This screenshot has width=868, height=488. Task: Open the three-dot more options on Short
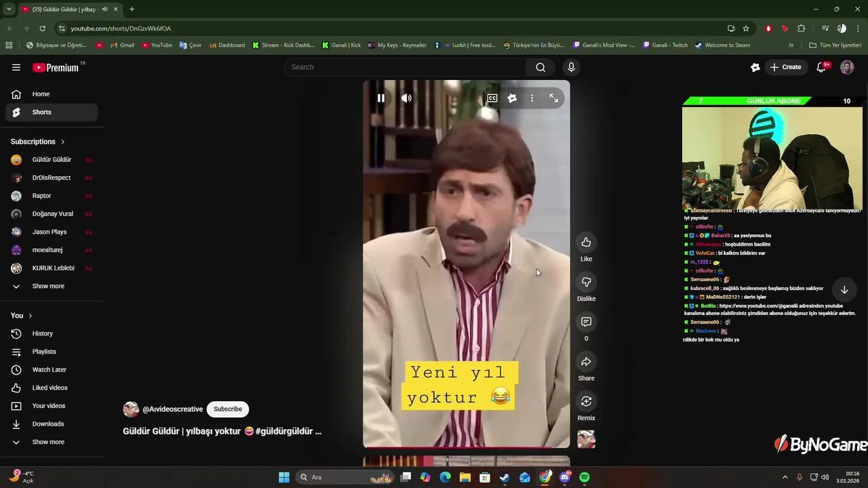pyautogui.click(x=532, y=98)
